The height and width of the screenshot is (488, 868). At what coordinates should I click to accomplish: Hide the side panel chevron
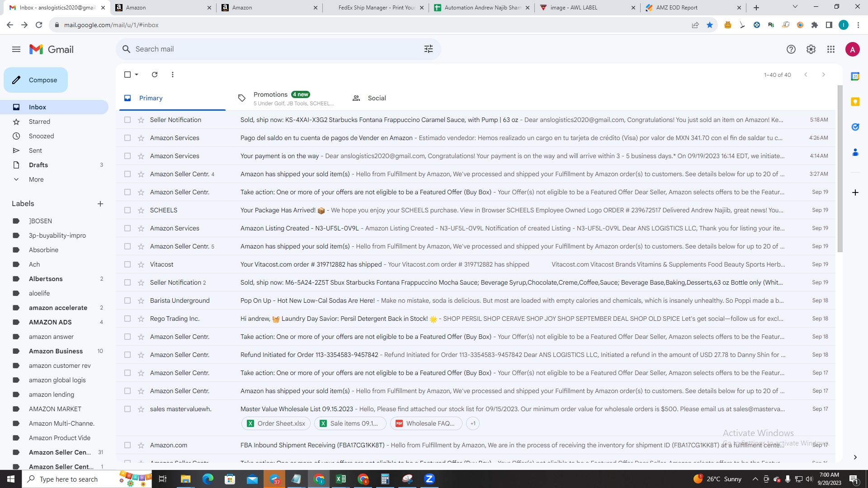pos(855,457)
